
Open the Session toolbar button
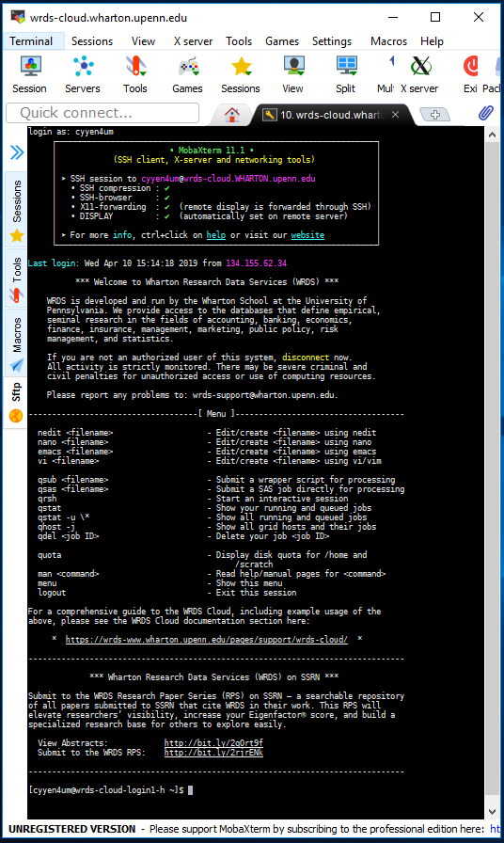point(29,74)
